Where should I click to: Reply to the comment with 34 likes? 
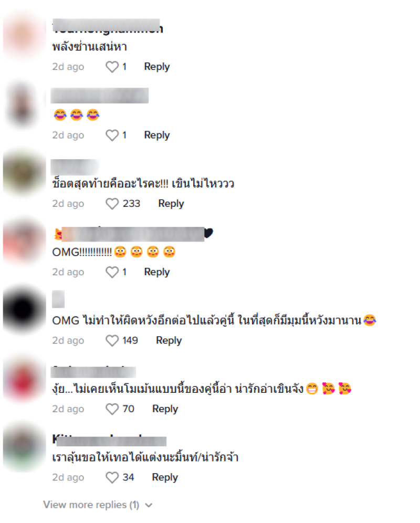[165, 477]
